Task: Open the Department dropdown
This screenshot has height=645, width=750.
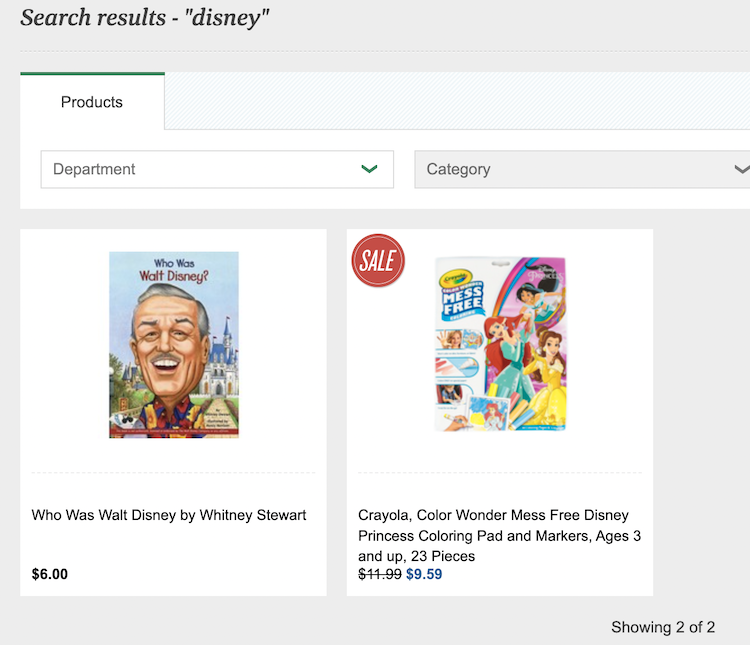Action: point(217,169)
